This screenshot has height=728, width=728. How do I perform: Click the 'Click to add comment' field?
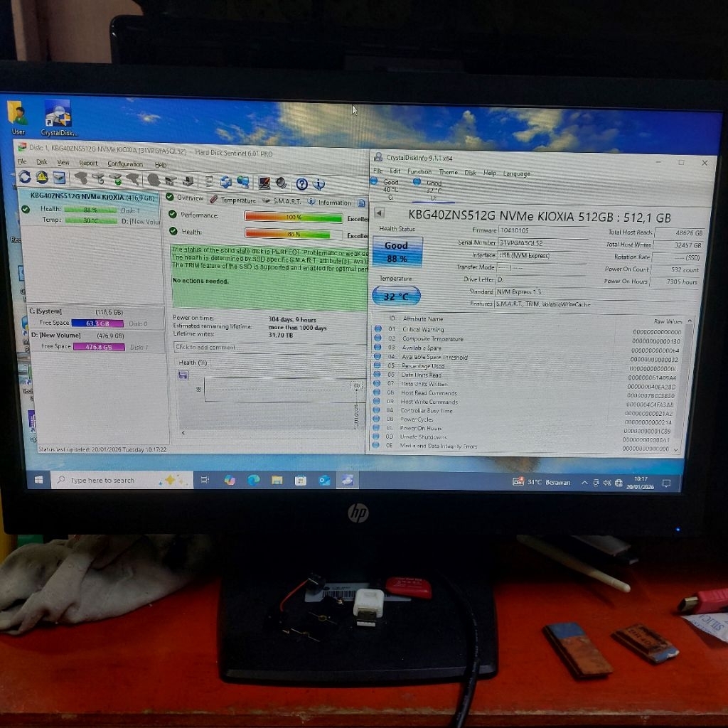click(269, 347)
